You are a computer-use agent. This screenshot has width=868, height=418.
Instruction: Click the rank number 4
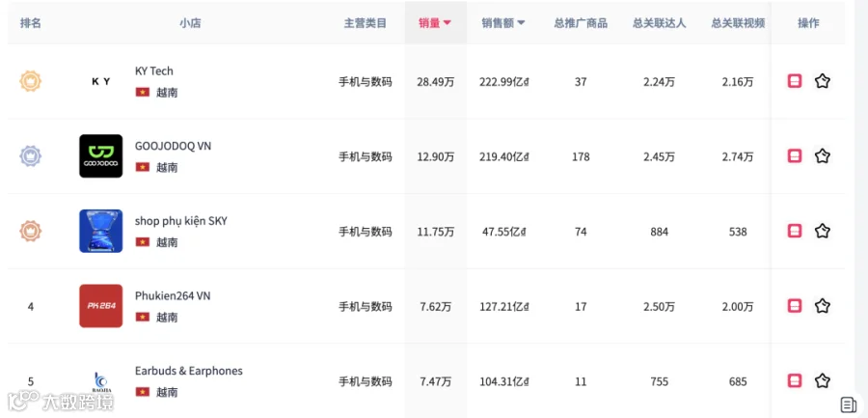[x=31, y=307]
